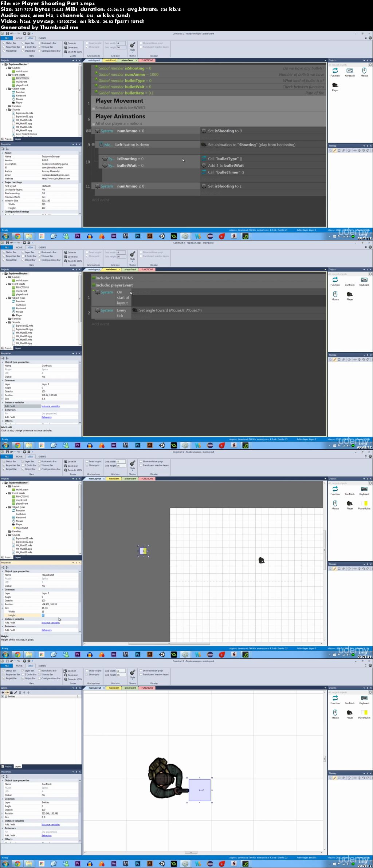Click the eye icon in the Layers panel toolbar
This screenshot has height=868, width=373.
click(7, 692)
